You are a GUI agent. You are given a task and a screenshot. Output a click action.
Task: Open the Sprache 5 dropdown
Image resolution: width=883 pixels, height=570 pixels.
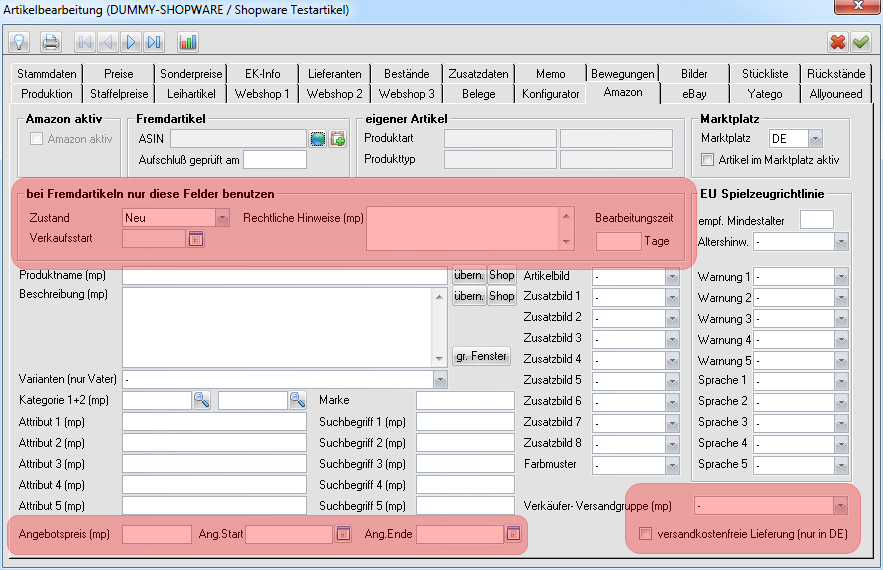[x=841, y=466]
